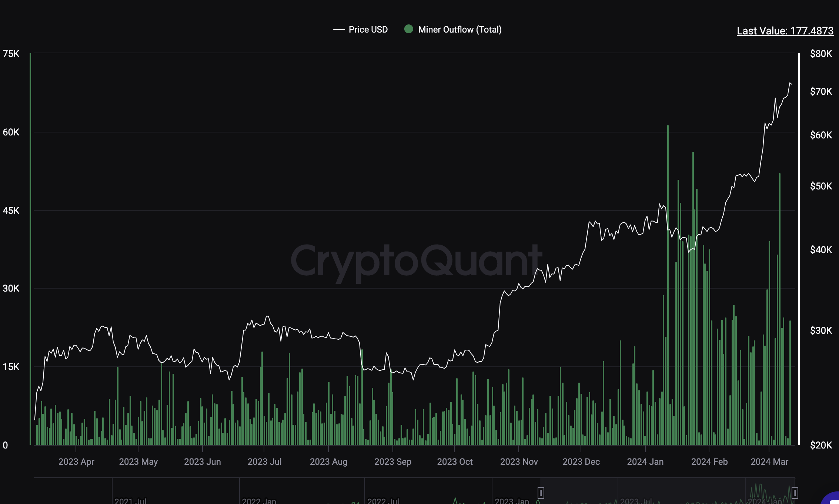Click the 2024 Mar x-axis label
This screenshot has width=839, height=504.
[769, 462]
